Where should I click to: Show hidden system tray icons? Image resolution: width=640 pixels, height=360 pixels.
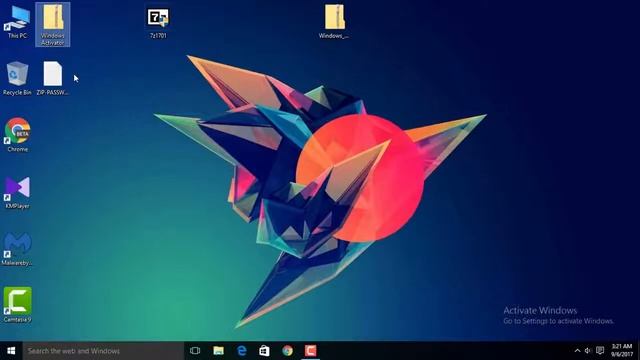pos(577,351)
